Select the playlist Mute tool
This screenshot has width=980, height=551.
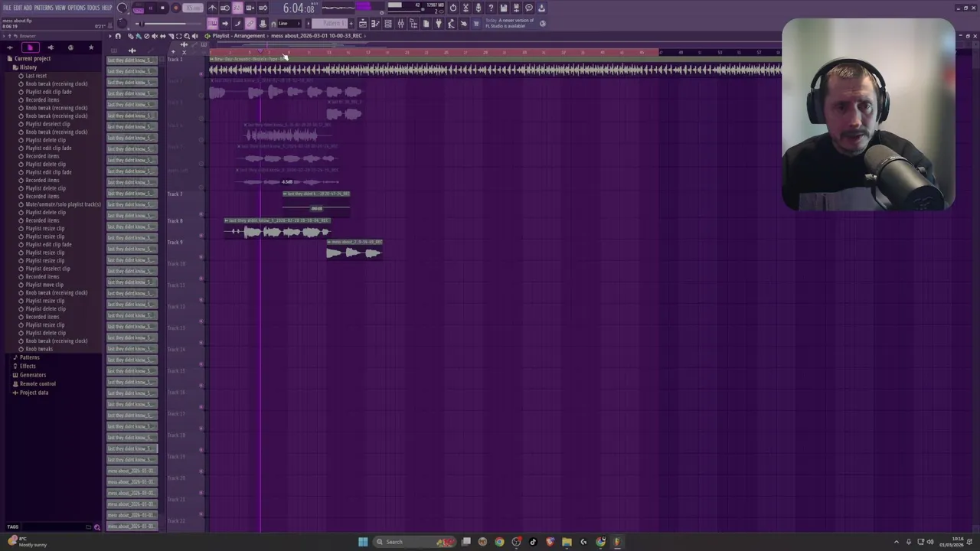155,36
